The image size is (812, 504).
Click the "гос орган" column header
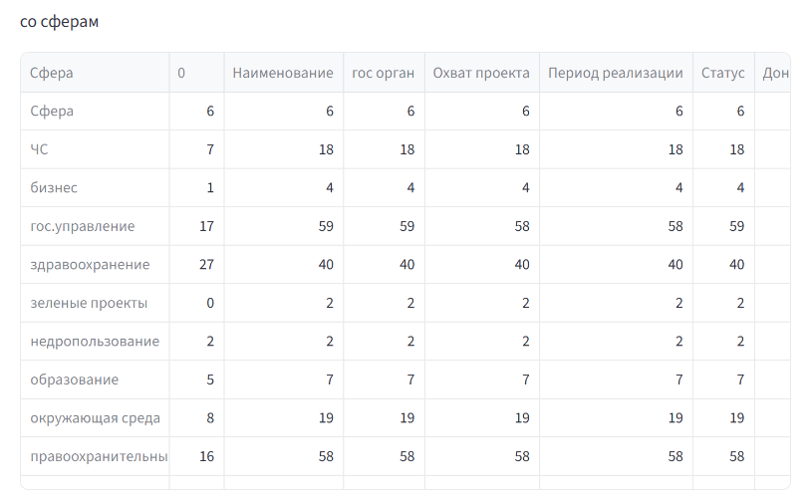pos(383,73)
